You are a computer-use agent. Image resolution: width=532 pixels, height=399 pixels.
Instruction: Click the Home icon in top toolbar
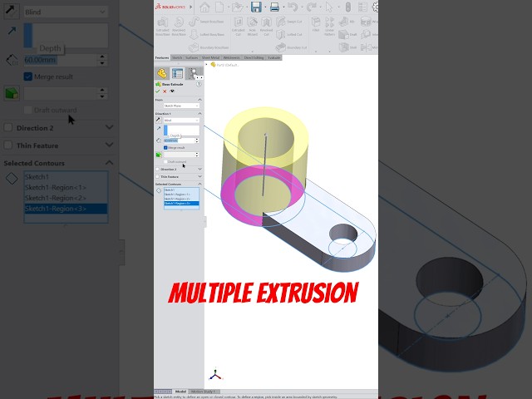204,7
